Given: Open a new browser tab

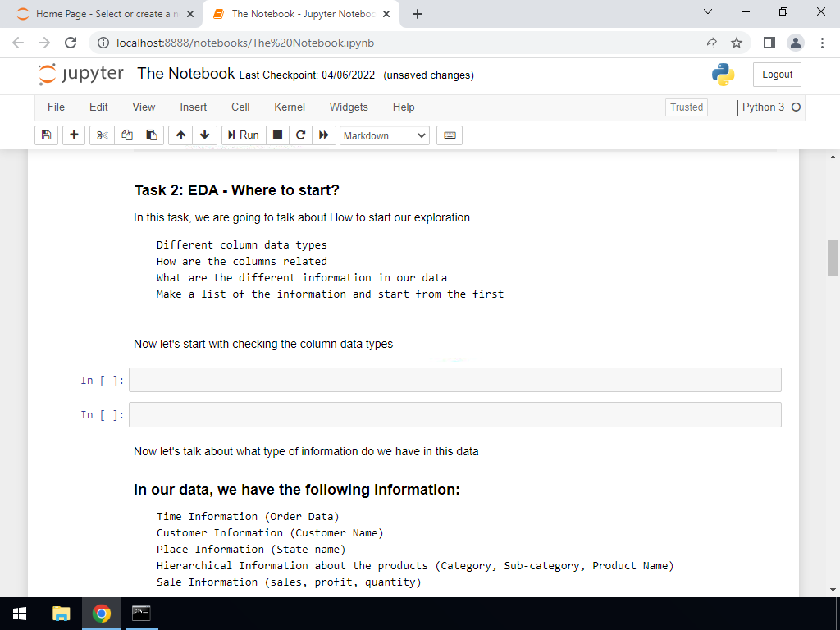Looking at the screenshot, I should (418, 14).
